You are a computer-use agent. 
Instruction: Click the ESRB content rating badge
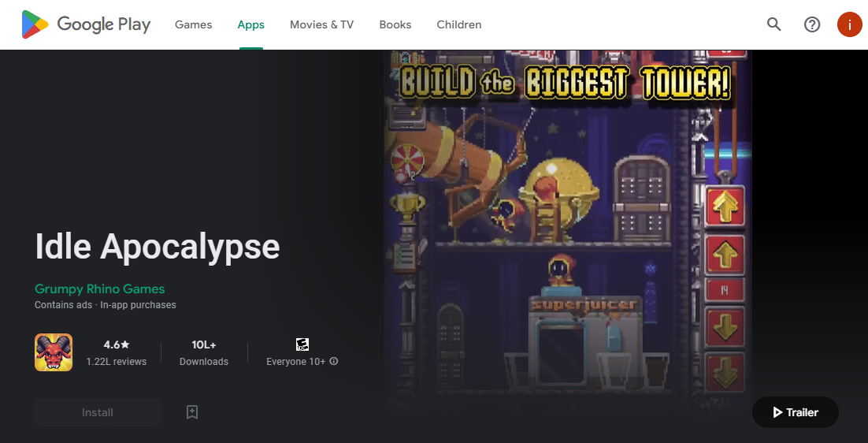click(x=302, y=344)
